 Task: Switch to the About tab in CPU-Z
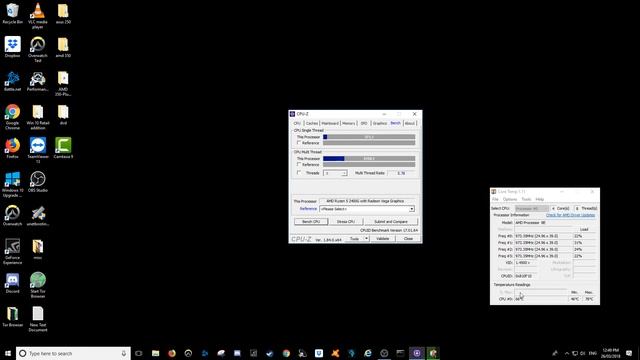tap(410, 123)
